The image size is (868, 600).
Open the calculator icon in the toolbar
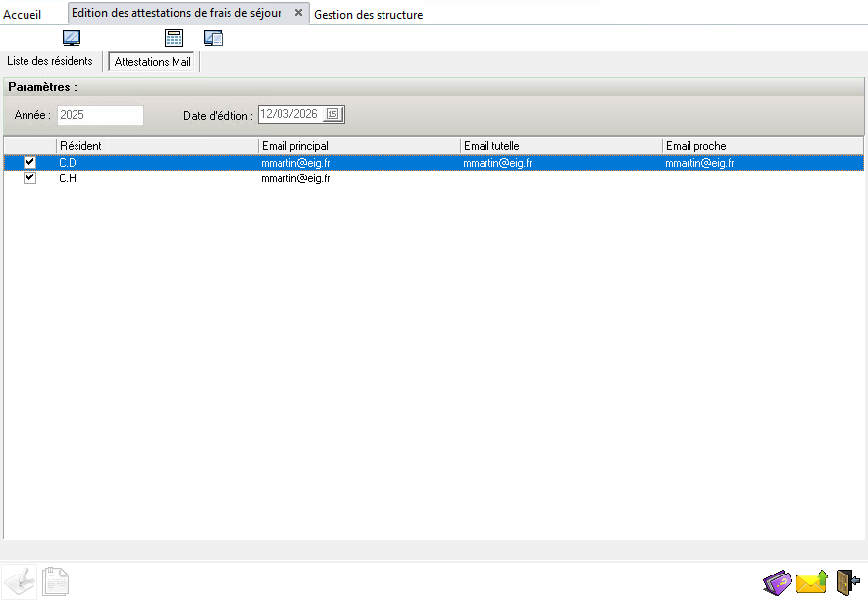(x=174, y=38)
